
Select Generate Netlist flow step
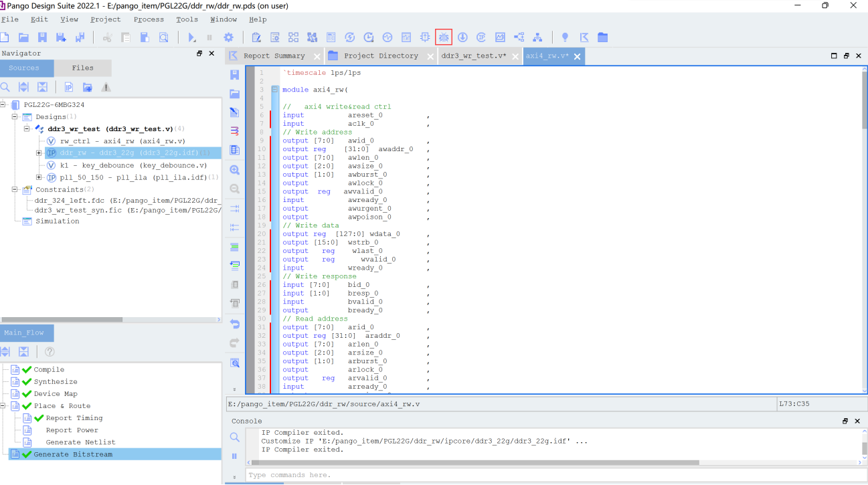click(x=80, y=442)
